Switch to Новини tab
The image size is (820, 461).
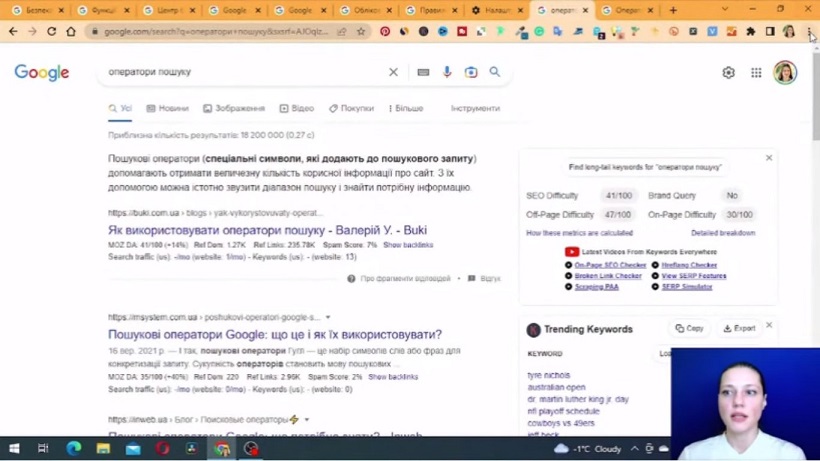point(167,108)
